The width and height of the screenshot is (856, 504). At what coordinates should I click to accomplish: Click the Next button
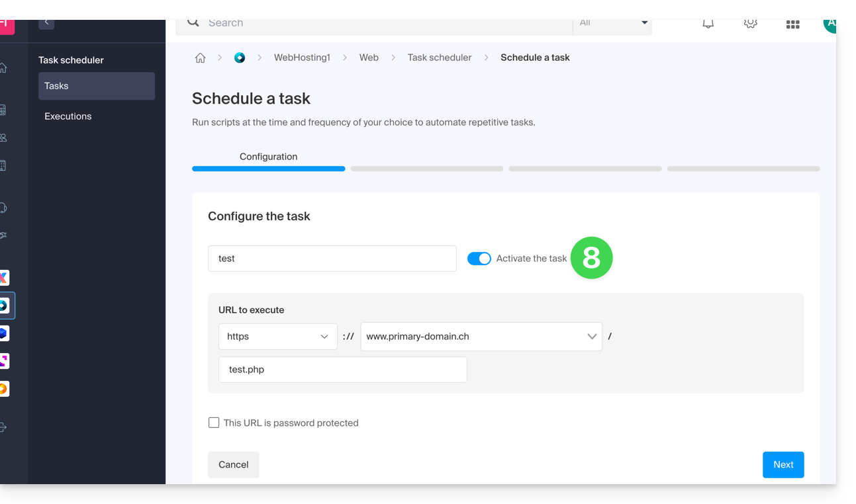[783, 465]
